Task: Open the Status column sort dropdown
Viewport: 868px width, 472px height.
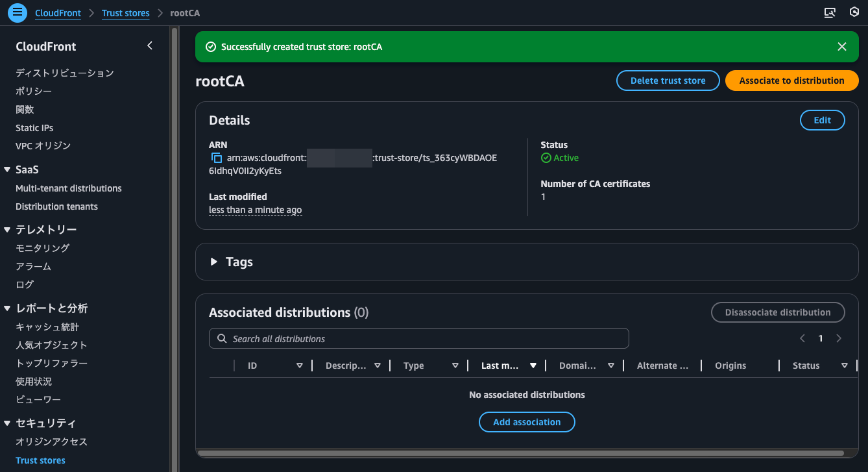Action: coord(844,365)
